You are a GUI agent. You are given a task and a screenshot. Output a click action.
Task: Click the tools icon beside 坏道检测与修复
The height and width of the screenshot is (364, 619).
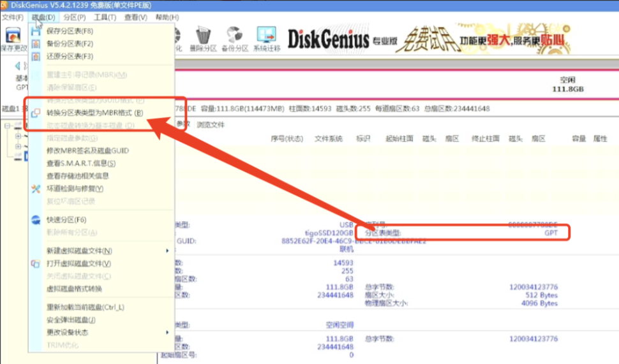coord(36,189)
